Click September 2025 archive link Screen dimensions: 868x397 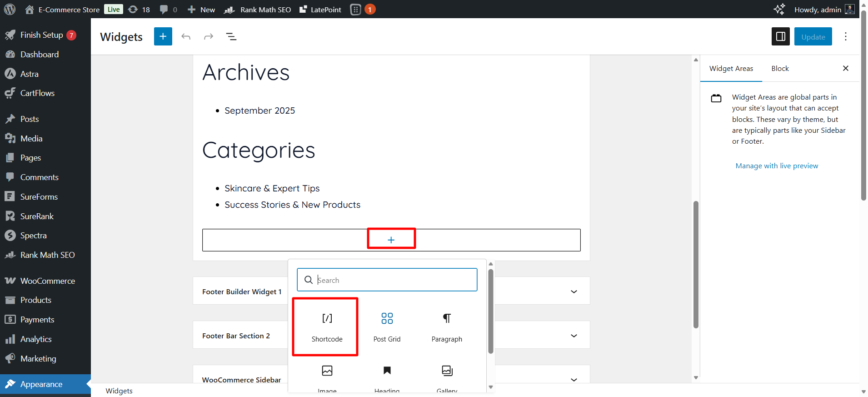pyautogui.click(x=259, y=111)
